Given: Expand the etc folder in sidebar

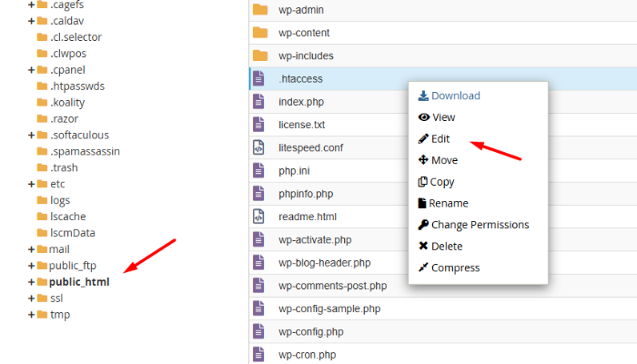Looking at the screenshot, I should tap(32, 184).
